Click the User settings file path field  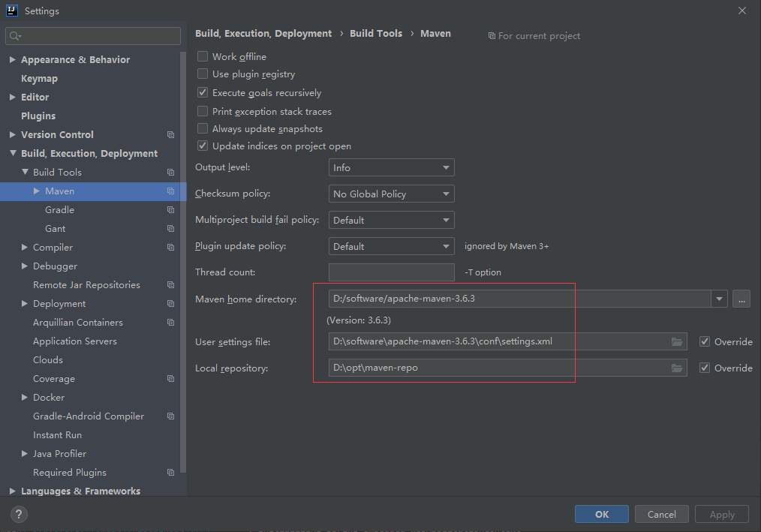(507, 341)
